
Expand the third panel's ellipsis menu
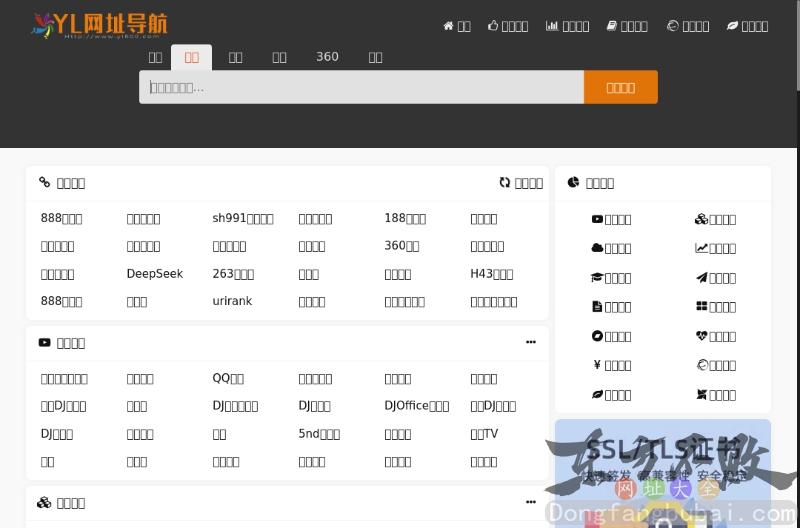(531, 502)
